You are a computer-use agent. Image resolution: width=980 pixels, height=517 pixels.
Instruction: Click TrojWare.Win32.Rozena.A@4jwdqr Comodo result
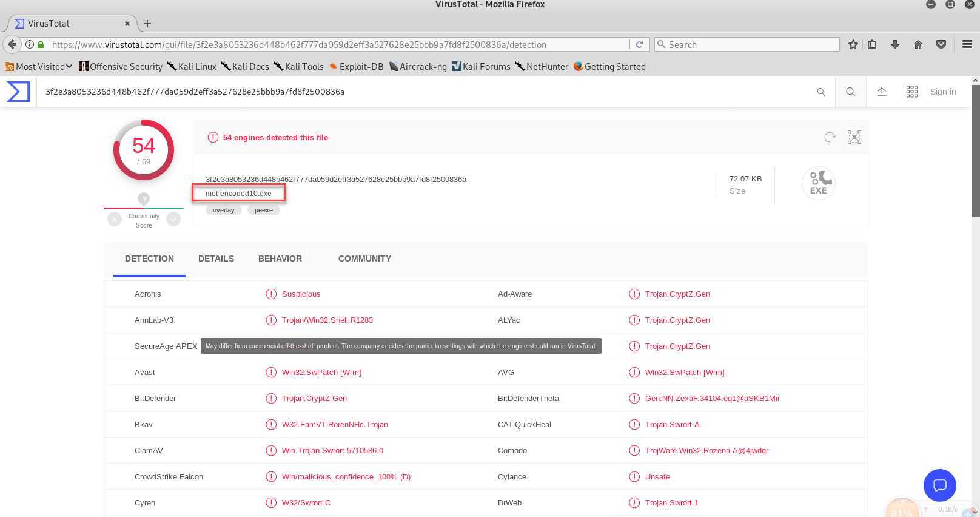(706, 450)
